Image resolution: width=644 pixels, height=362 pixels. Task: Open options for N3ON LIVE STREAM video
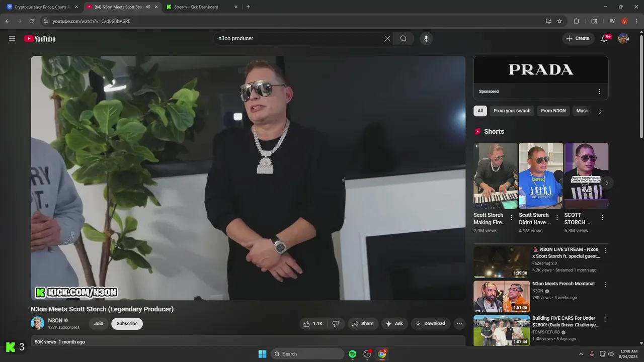[x=606, y=250]
